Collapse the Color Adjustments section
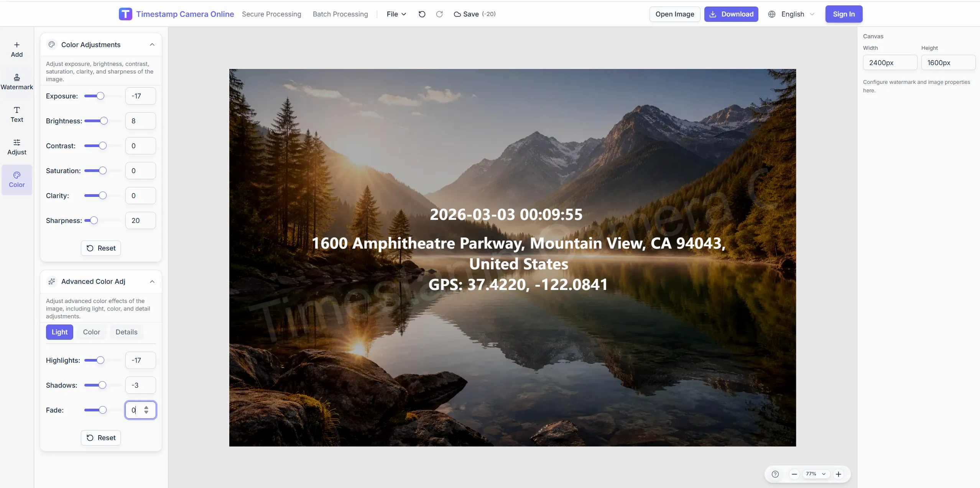Screen dimensions: 980x488 pyautogui.click(x=152, y=44)
